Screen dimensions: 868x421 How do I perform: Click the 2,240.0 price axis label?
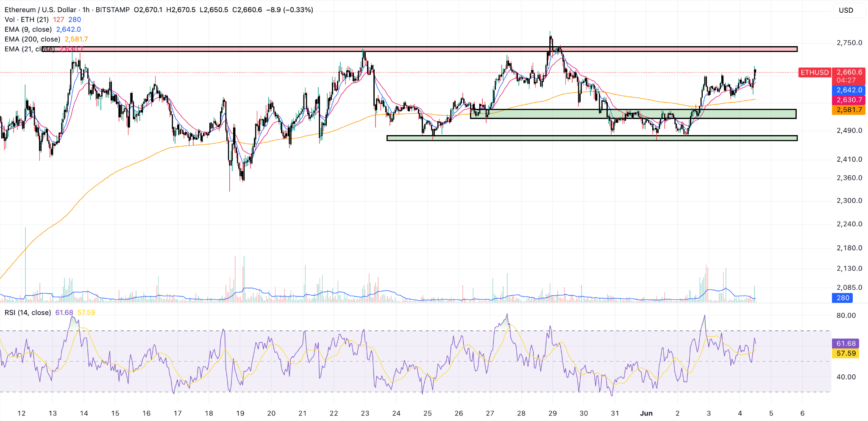tap(849, 224)
